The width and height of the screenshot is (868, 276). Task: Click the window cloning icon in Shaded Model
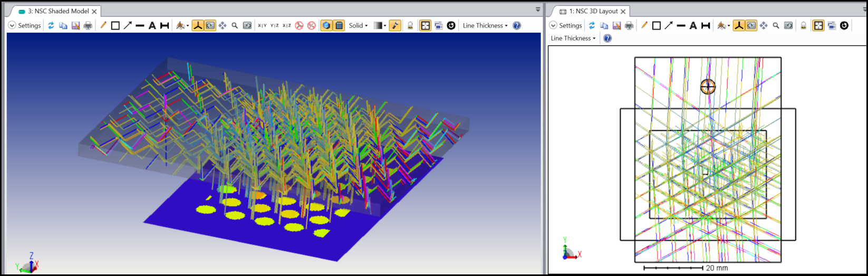pos(439,25)
